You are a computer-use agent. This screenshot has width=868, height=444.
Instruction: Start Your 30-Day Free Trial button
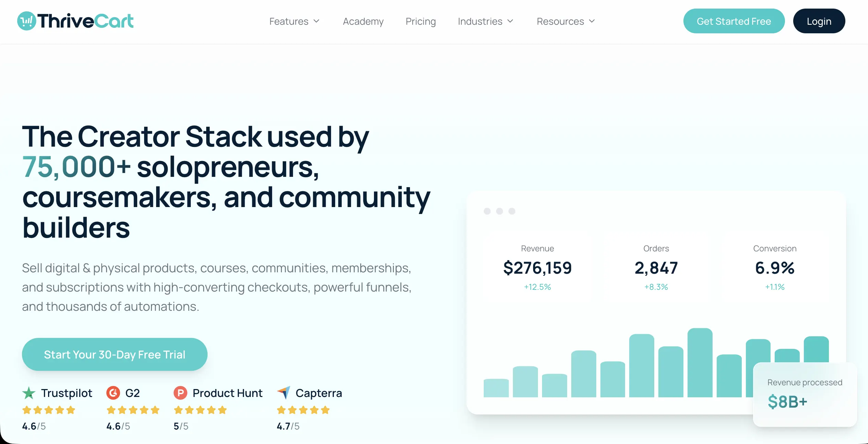pos(115,354)
